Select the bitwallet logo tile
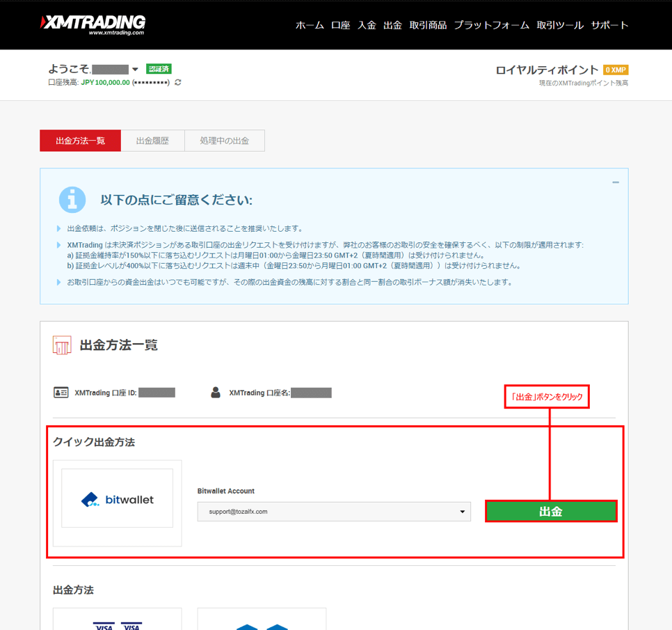This screenshot has height=630, width=672. (x=117, y=498)
